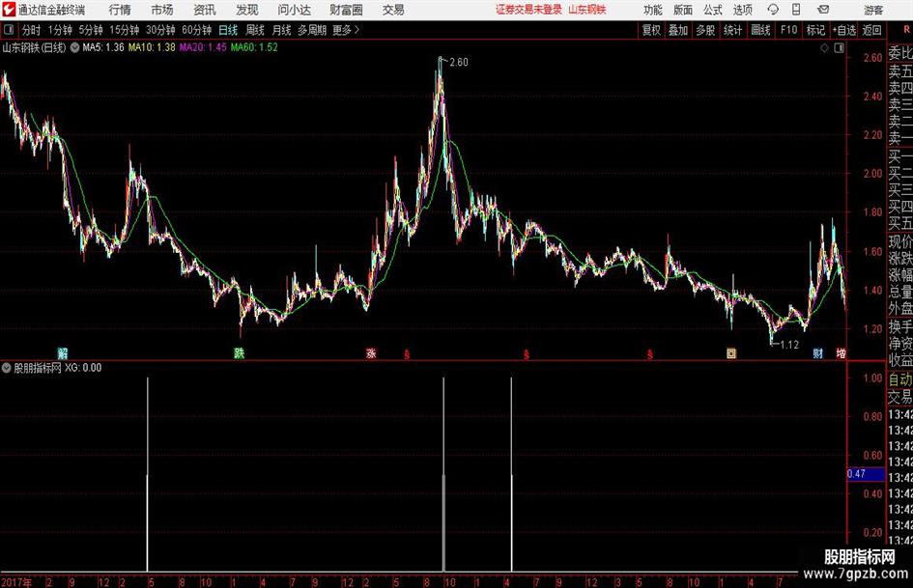Click the mobile phone icon in top bar
The width and height of the screenshot is (913, 588).
pos(796,10)
